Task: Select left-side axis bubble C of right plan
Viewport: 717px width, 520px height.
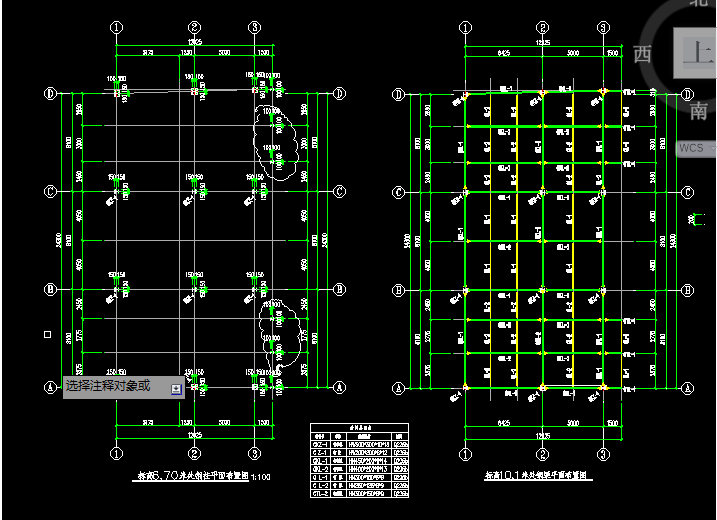Action: [x=399, y=193]
